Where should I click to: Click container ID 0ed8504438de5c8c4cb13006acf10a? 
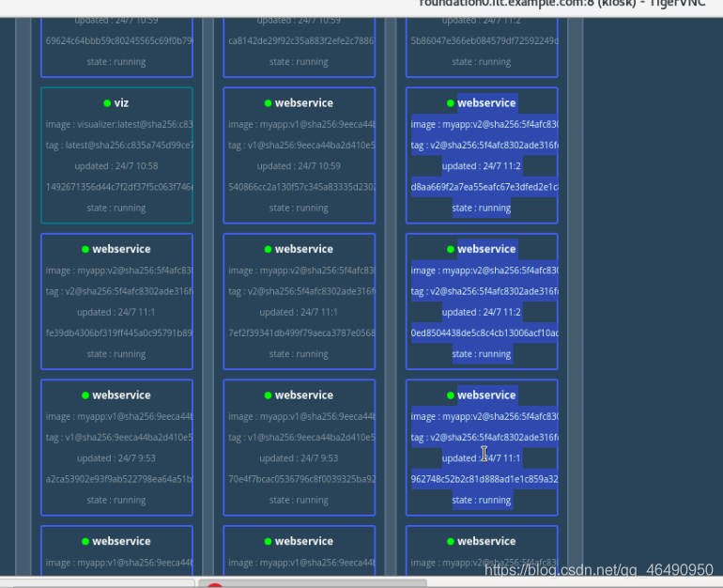485,333
